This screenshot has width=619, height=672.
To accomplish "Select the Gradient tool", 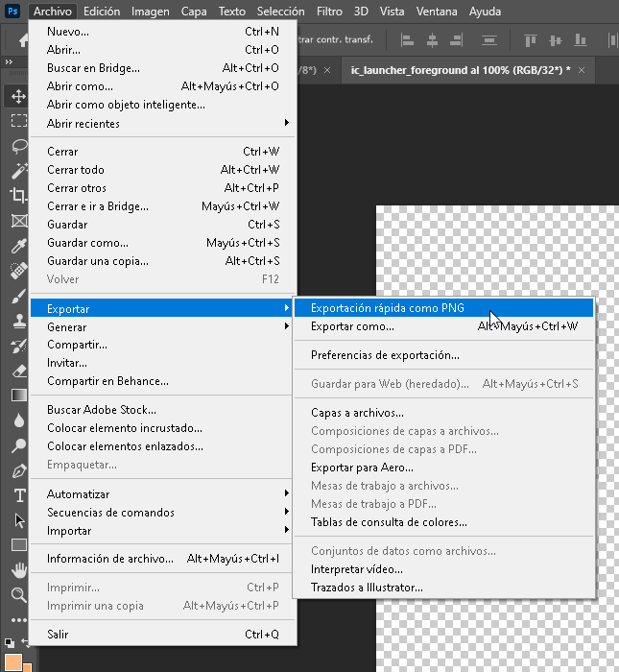I will [x=18, y=396].
